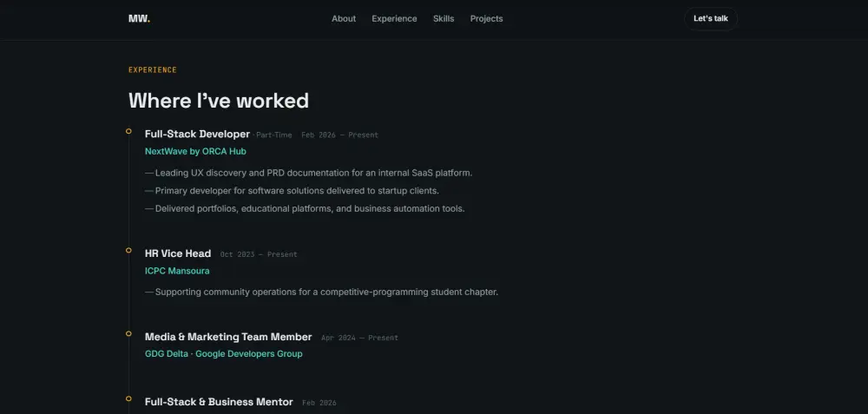Click timeline dot beside HR Vice Head
The image size is (868, 414).
(128, 250)
